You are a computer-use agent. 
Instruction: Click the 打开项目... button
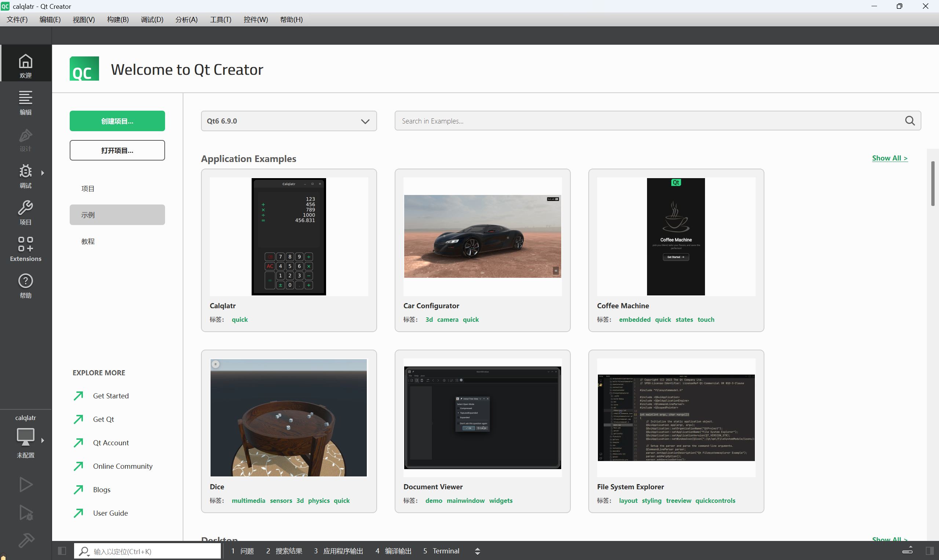pos(117,151)
